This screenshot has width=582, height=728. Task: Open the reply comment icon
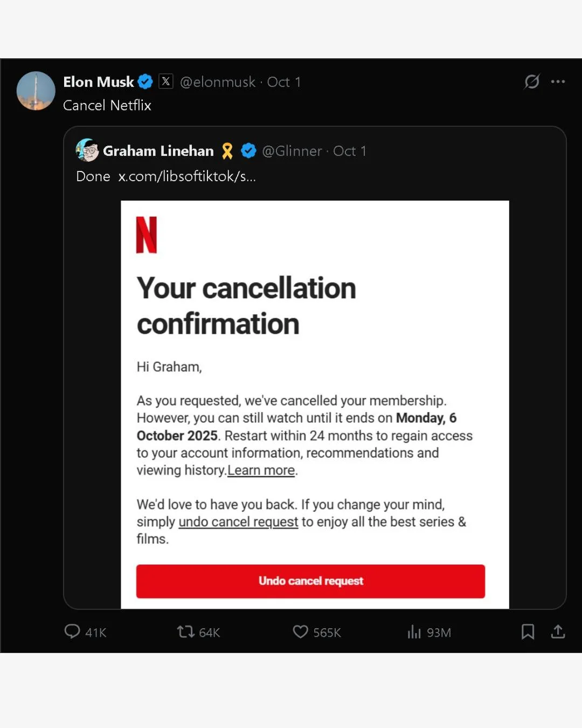point(72,631)
